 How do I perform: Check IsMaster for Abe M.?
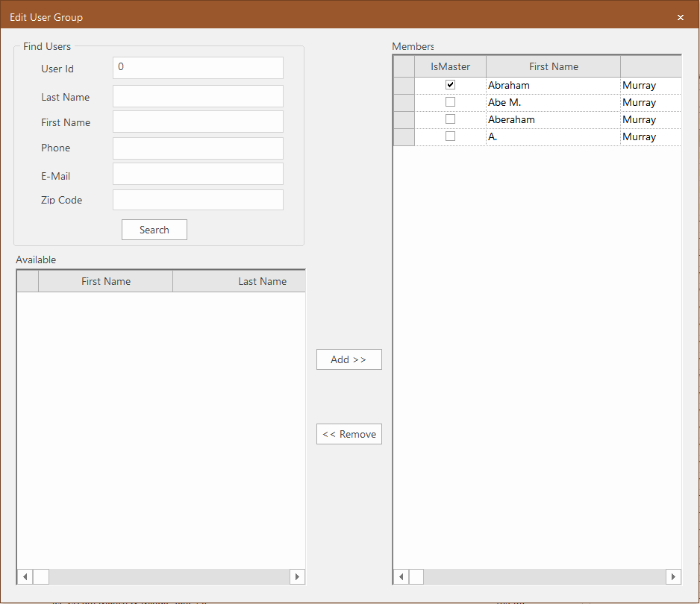tap(450, 102)
